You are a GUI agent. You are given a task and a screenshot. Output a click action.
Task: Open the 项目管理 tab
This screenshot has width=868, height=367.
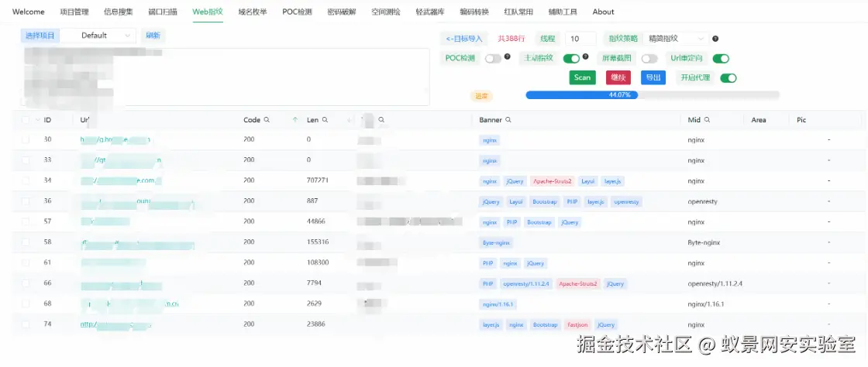coord(74,12)
